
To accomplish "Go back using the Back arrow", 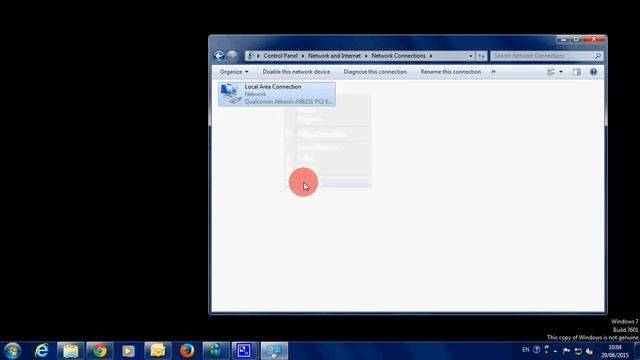I will coord(218,56).
